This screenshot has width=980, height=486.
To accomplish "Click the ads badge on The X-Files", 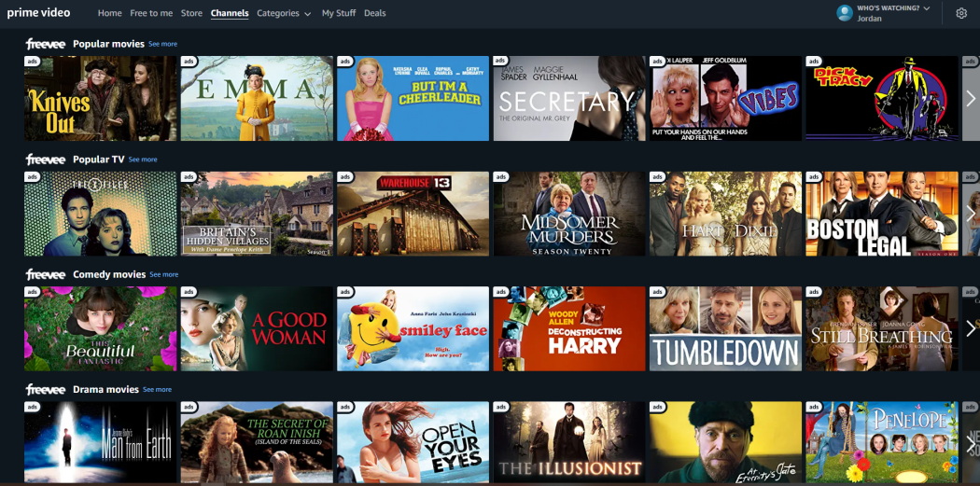I will pos(32,177).
